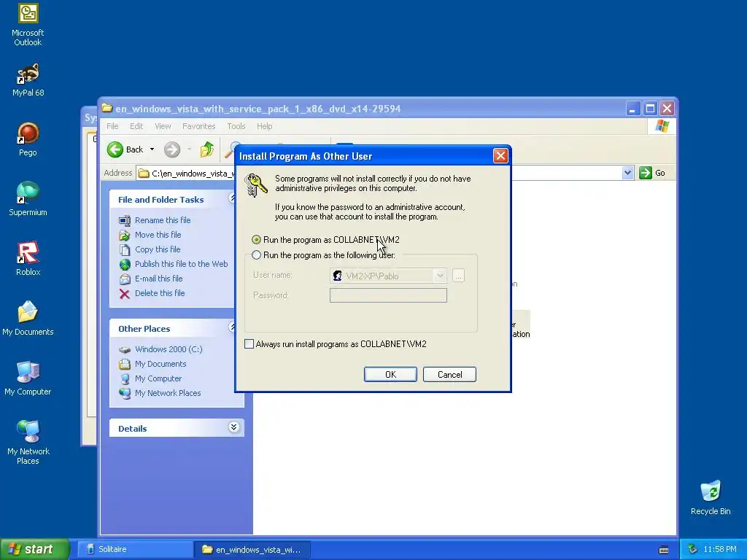Check Always run install programs as COLLABNET\VM2
This screenshot has height=560, width=747.
tap(249, 344)
